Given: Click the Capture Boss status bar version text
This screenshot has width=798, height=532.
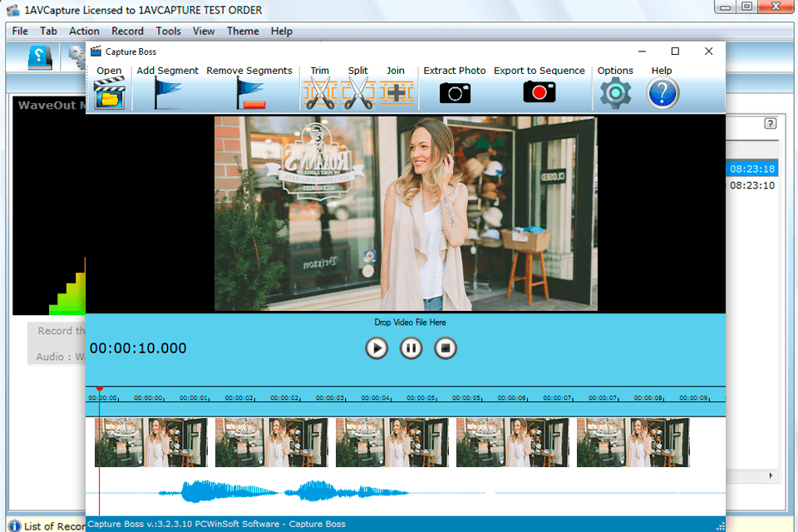Looking at the screenshot, I should click(216, 524).
